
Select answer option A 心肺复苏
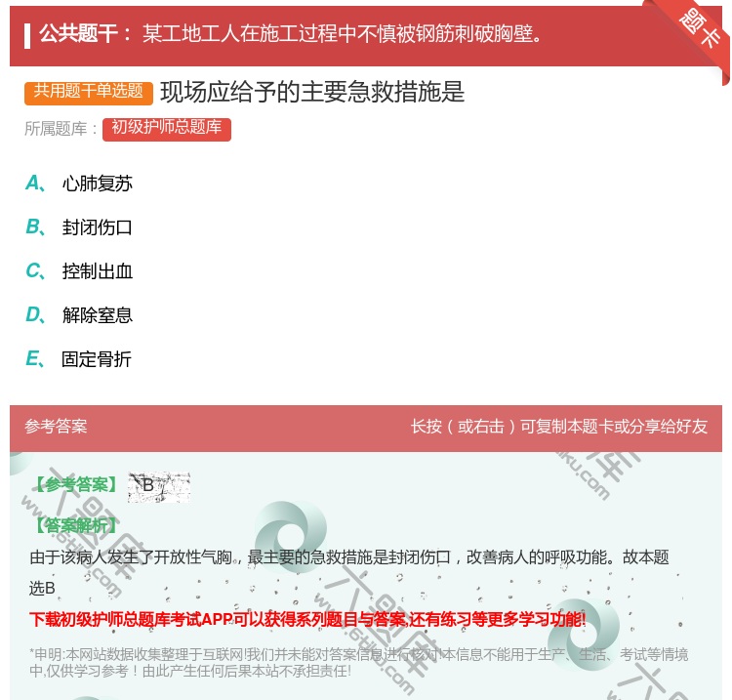pyautogui.click(x=79, y=184)
